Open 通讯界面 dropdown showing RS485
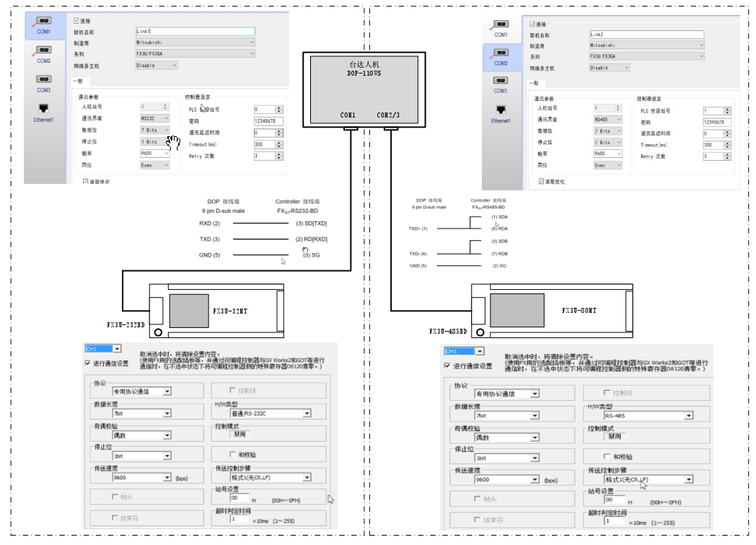 (x=608, y=120)
